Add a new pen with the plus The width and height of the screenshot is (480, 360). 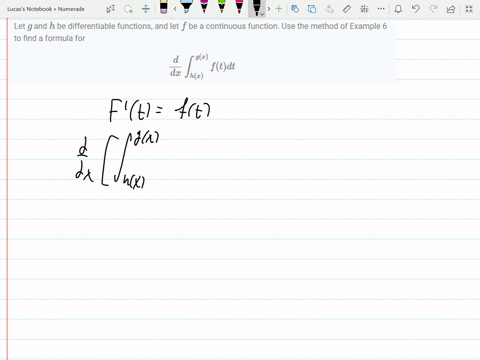[x=279, y=9]
